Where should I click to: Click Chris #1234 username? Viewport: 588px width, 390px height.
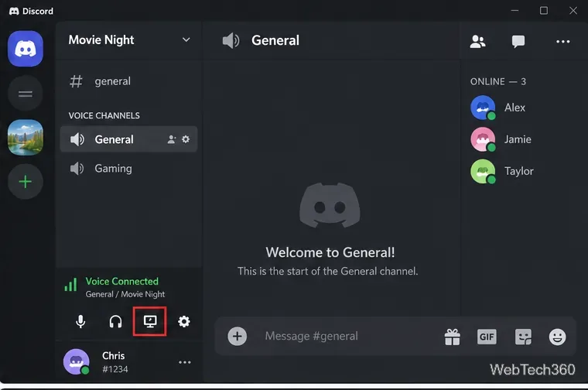pos(115,362)
